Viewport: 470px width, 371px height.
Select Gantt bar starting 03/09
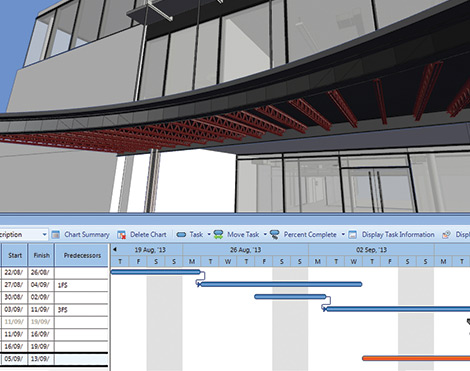coord(398,309)
